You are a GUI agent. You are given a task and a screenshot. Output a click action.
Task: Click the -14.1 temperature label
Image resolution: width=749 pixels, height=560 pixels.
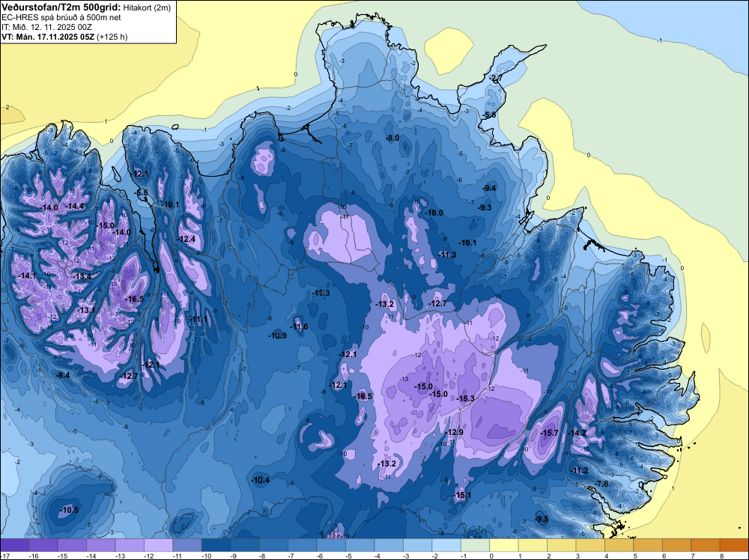point(27,276)
